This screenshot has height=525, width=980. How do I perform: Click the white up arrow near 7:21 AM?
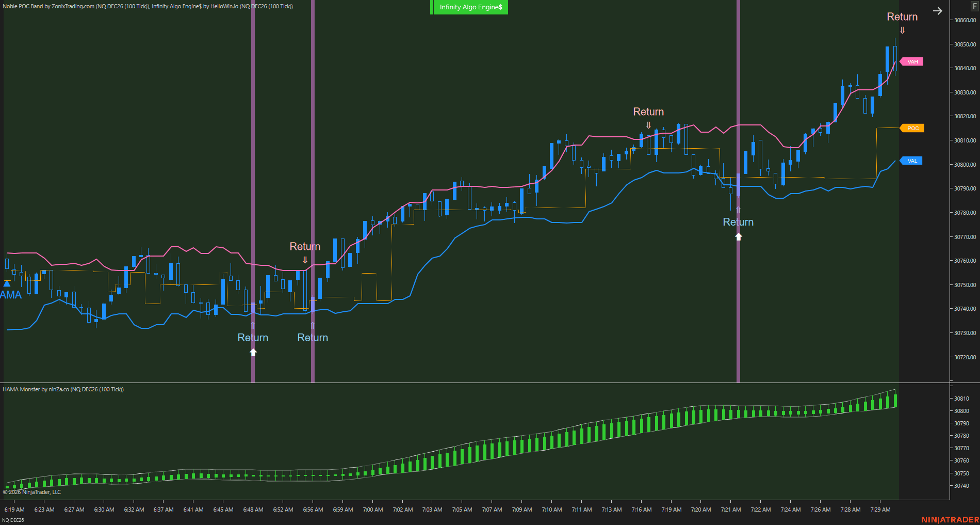pos(739,236)
